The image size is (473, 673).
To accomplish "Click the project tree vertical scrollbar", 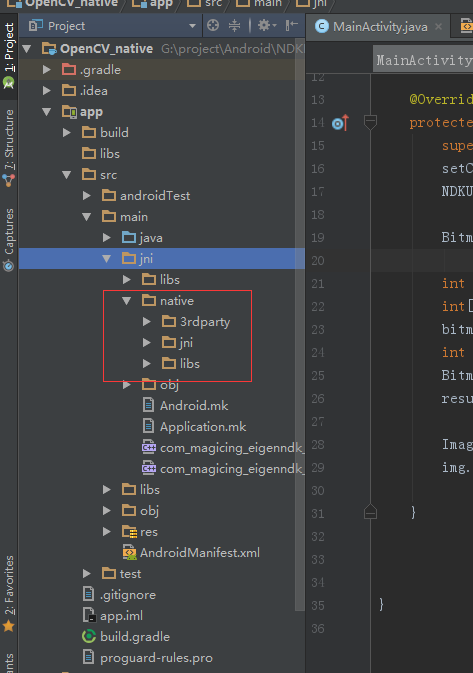I will 300,335.
